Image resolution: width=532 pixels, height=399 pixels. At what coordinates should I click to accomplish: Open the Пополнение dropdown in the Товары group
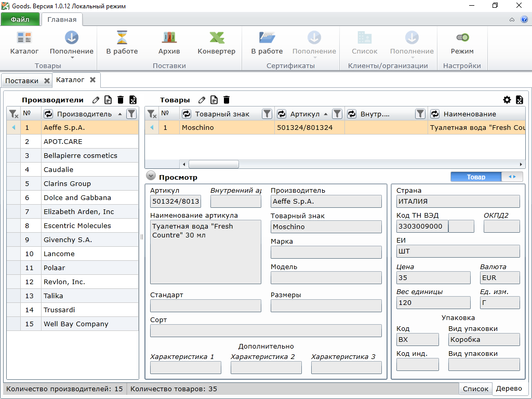(72, 45)
